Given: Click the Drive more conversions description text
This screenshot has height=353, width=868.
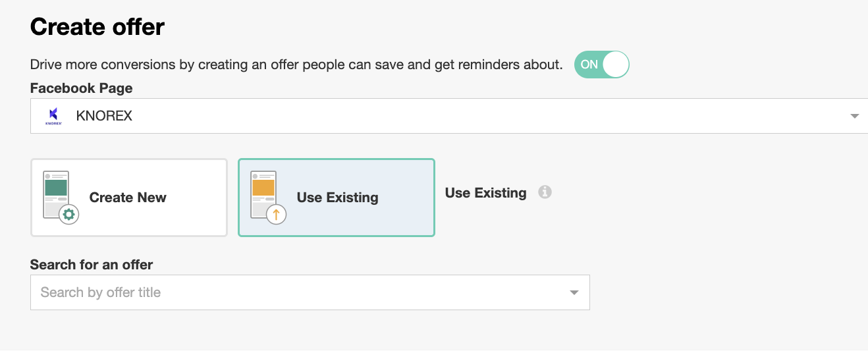Looking at the screenshot, I should [x=296, y=65].
